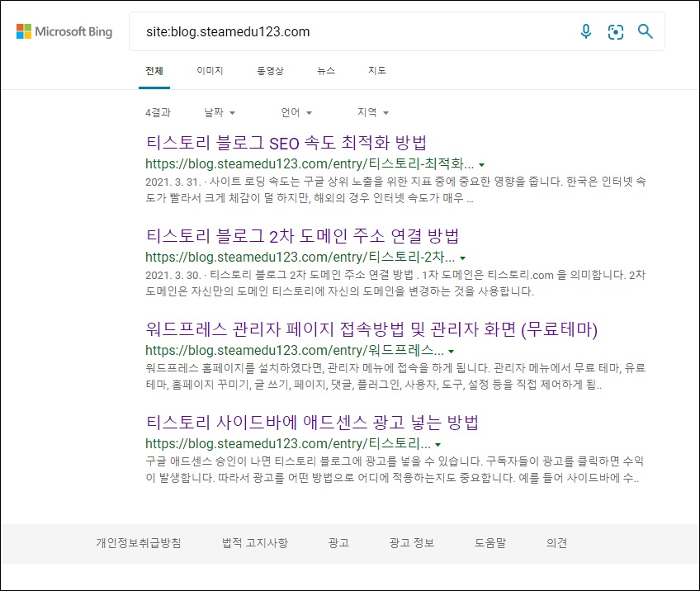
Task: Open result 티스토리 사이드바에 애드센스 광고 넣는 방법
Action: (312, 423)
